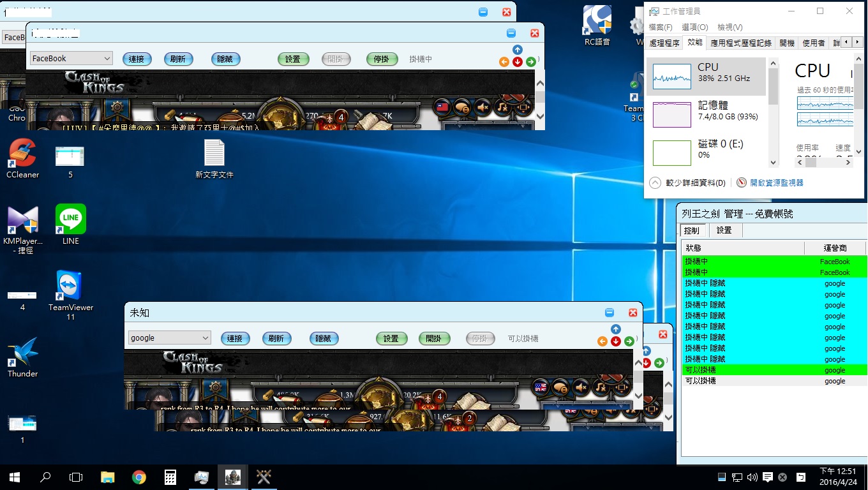
Task: Click the green right arrow in FaceBook window
Action: pos(531,62)
